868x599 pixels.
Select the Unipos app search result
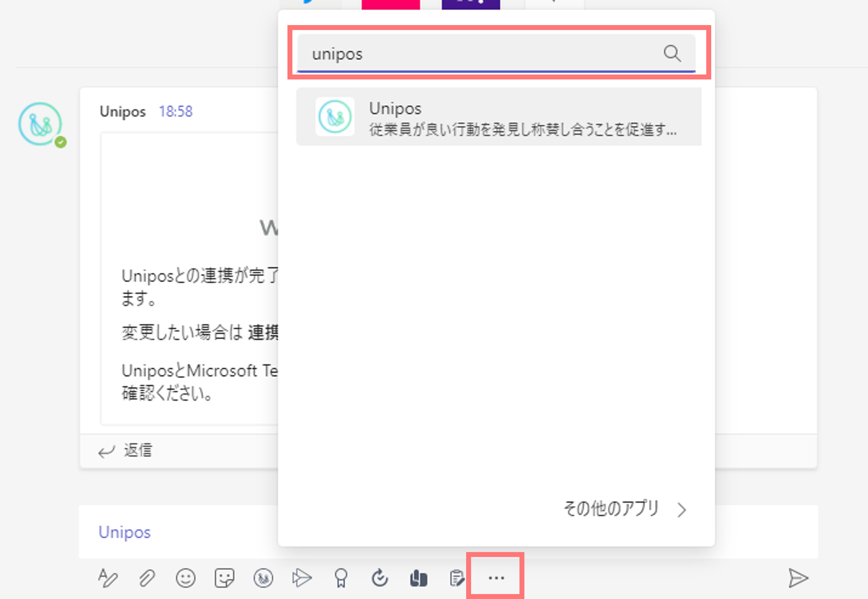coord(499,117)
